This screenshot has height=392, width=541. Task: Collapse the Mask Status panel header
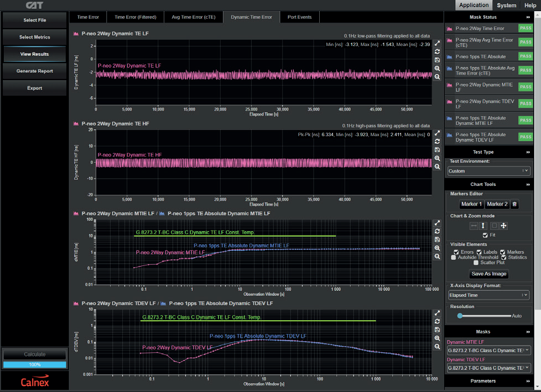tap(528, 17)
